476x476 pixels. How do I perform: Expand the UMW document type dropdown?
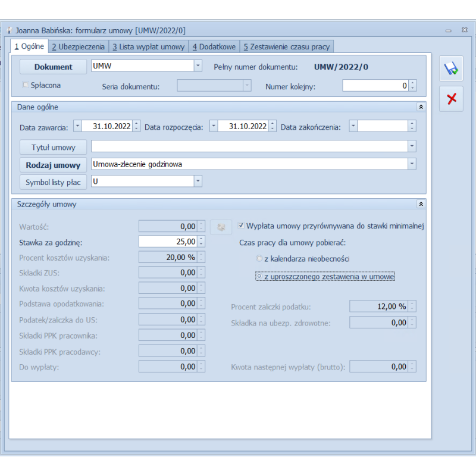click(198, 66)
